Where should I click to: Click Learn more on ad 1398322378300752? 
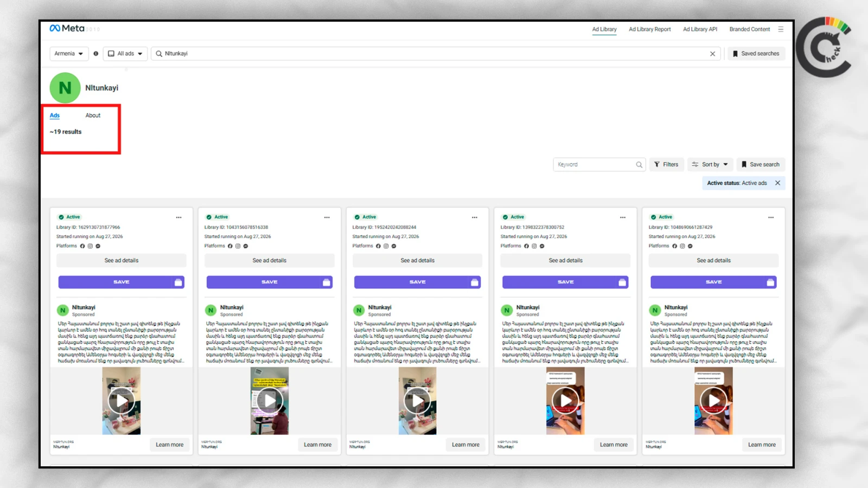coord(614,445)
